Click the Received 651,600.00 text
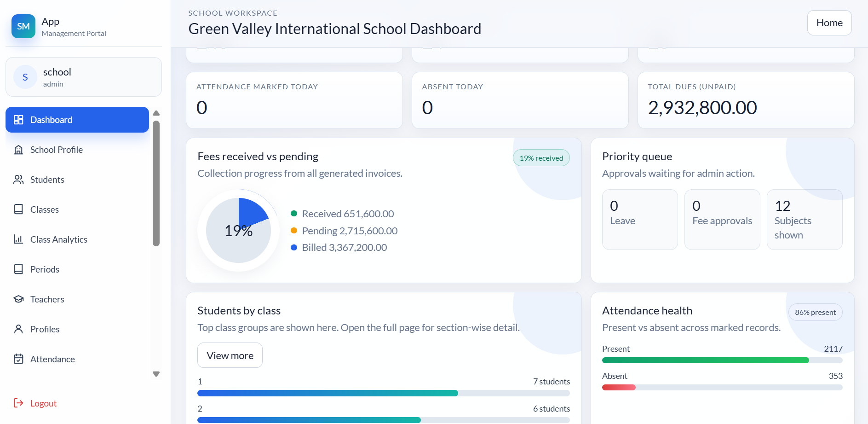Screen dimensions: 868x424 pyautogui.click(x=348, y=214)
